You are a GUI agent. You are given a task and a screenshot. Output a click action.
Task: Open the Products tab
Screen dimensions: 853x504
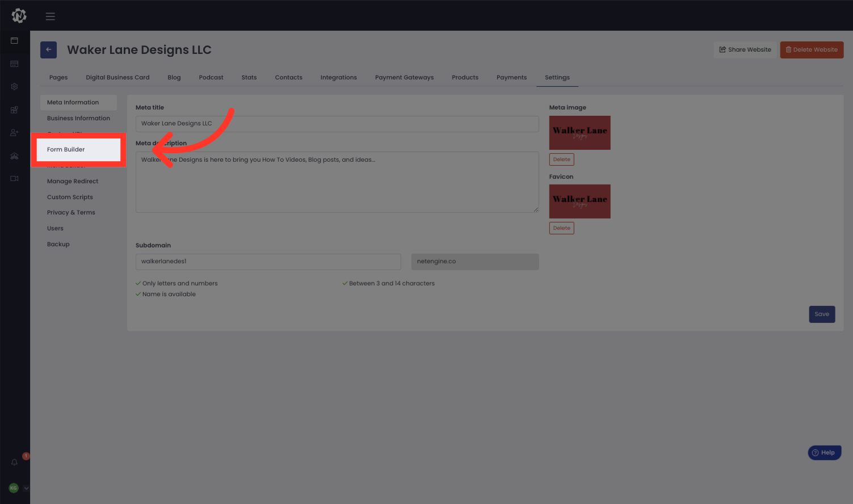click(x=465, y=78)
